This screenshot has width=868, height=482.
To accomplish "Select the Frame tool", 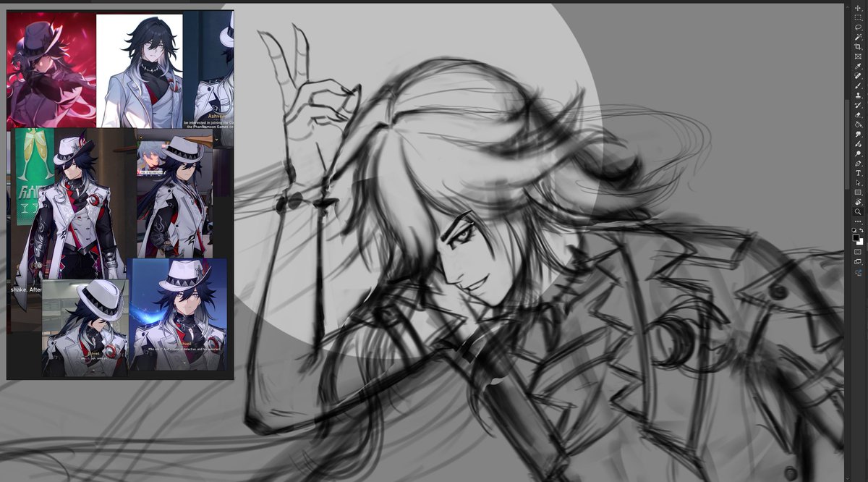I will pos(858,56).
